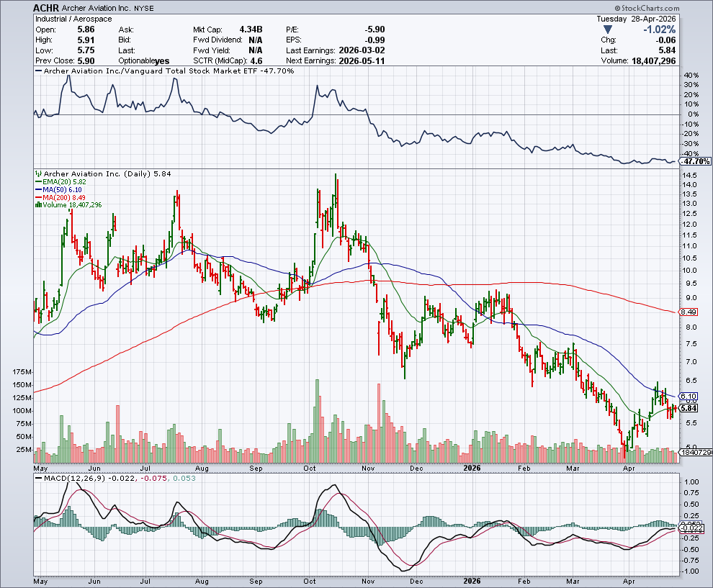Screen dimensions: 713x588
Task: Click the down arrow change indicator
Action: [608, 30]
